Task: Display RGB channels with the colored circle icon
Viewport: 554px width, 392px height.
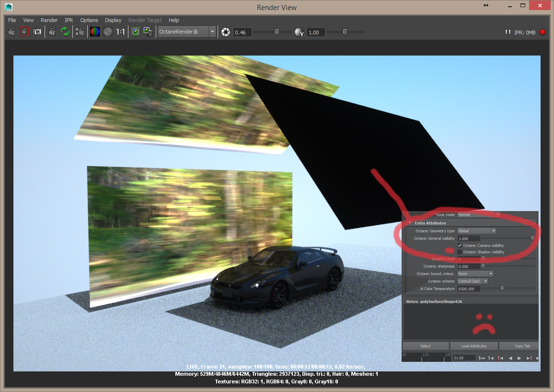Action: pyautogui.click(x=95, y=32)
